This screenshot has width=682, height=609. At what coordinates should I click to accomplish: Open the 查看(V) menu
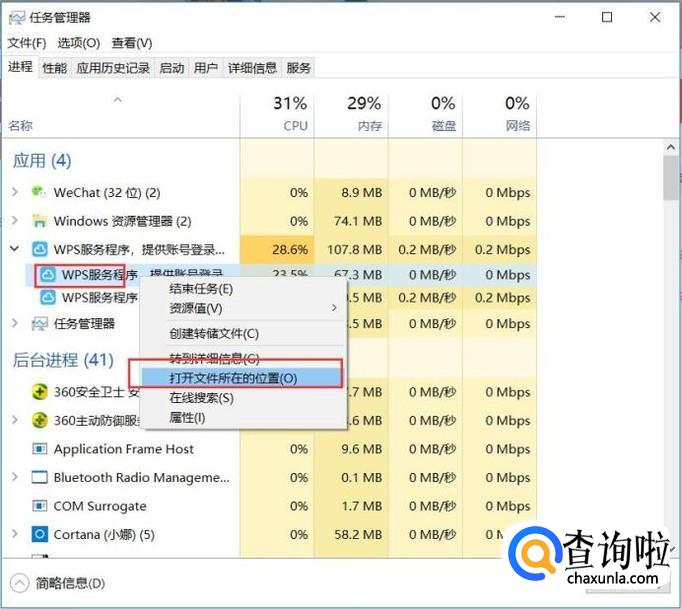coord(132,43)
